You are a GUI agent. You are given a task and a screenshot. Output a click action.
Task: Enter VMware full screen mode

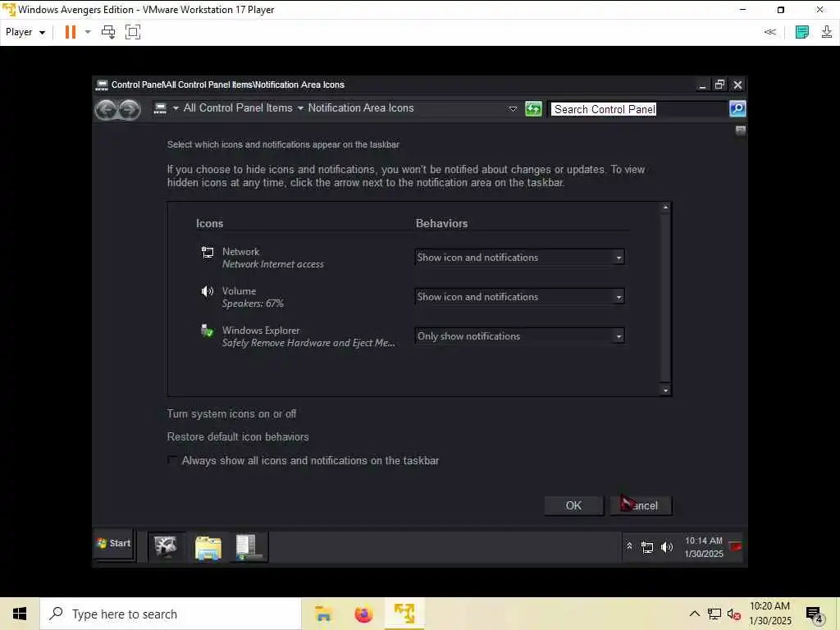click(x=133, y=32)
